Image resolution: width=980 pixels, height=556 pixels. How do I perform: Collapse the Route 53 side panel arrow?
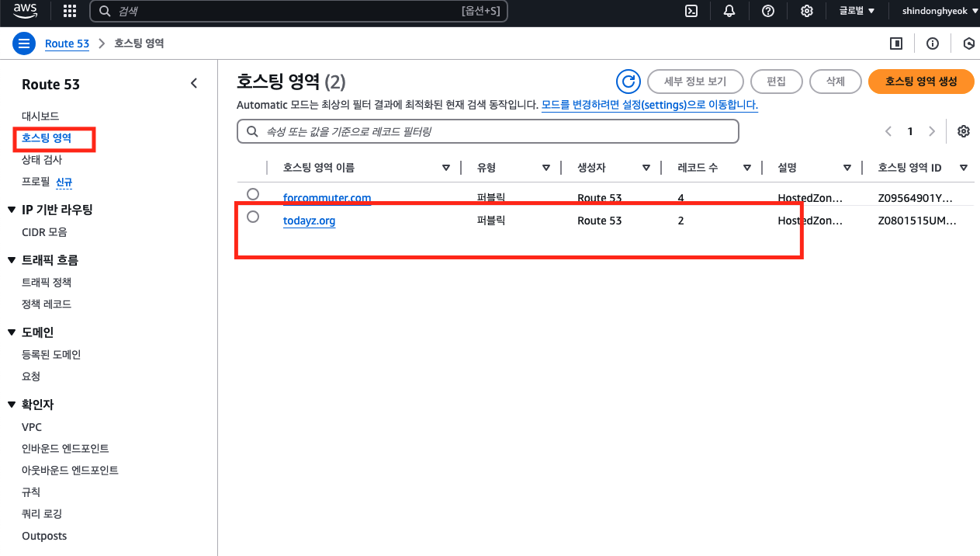pos(194,84)
